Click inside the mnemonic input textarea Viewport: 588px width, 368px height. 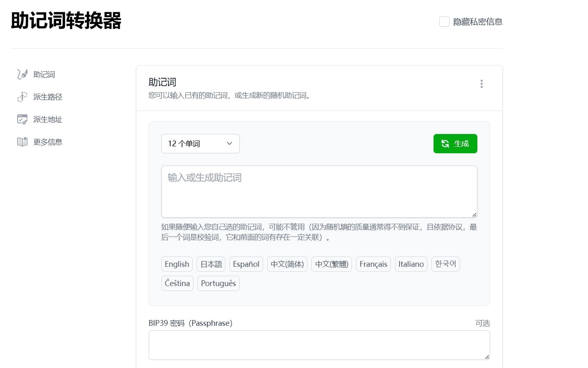coord(319,191)
